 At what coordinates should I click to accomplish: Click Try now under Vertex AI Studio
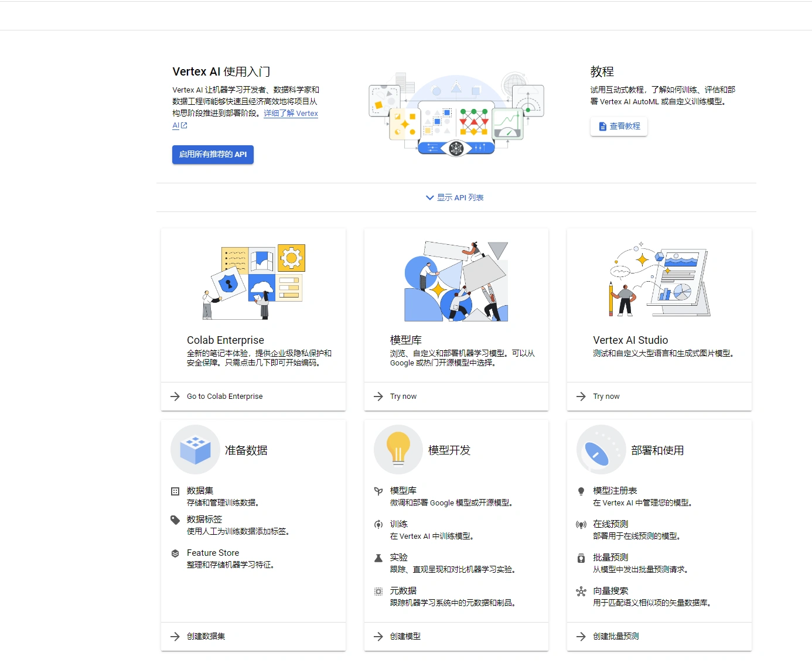pyautogui.click(x=606, y=397)
